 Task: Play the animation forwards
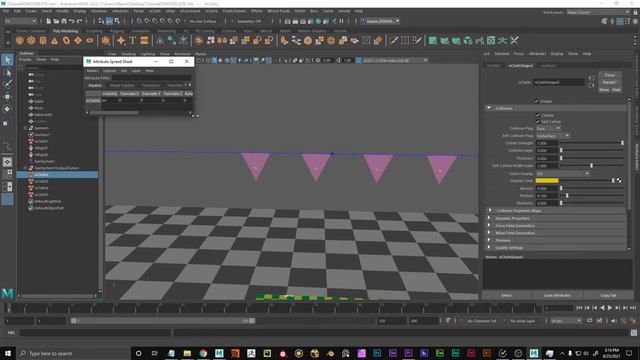click(x=610, y=308)
